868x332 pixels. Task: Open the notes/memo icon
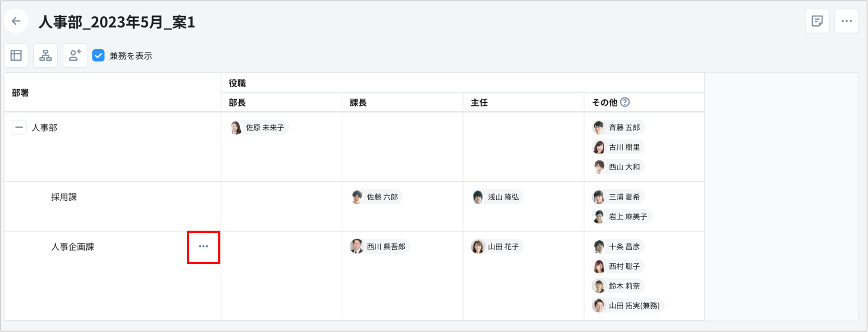817,21
